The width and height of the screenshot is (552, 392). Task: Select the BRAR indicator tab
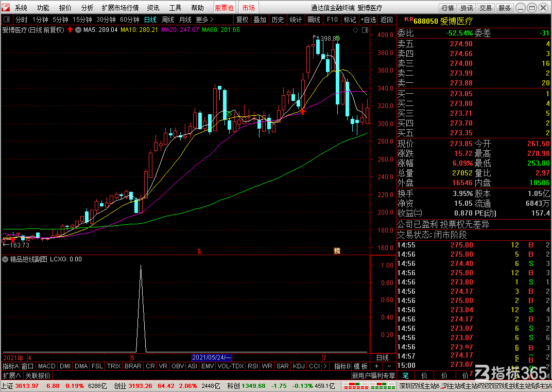[133, 366]
